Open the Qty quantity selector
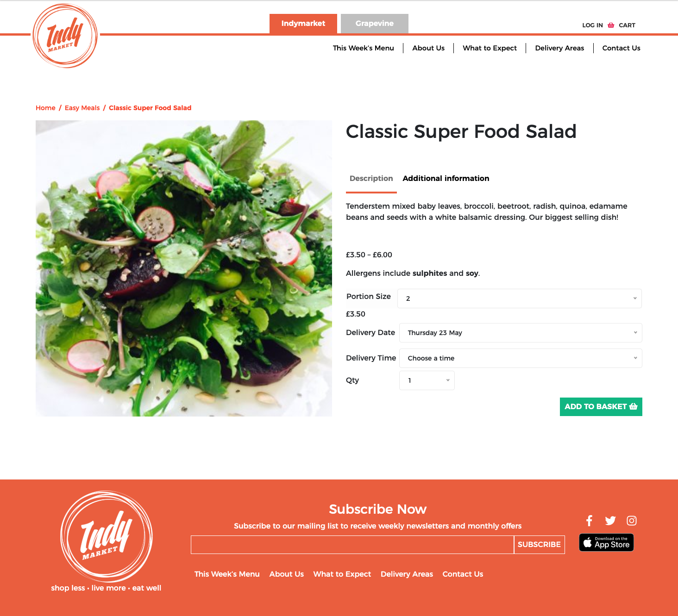 point(427,380)
